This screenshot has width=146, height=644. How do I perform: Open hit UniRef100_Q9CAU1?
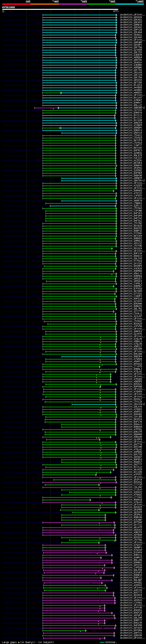click(131, 20)
